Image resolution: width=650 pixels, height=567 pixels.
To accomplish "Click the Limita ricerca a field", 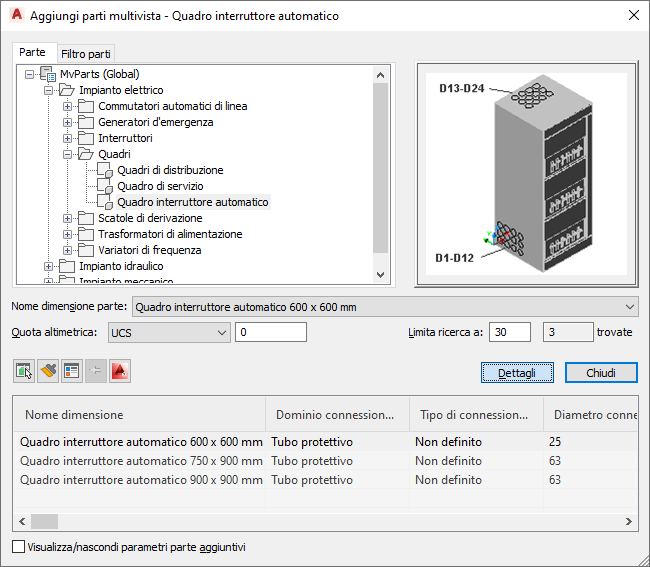I will (x=509, y=332).
